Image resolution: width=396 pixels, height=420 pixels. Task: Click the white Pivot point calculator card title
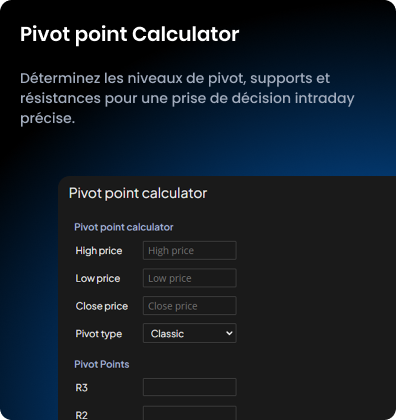pyautogui.click(x=138, y=194)
